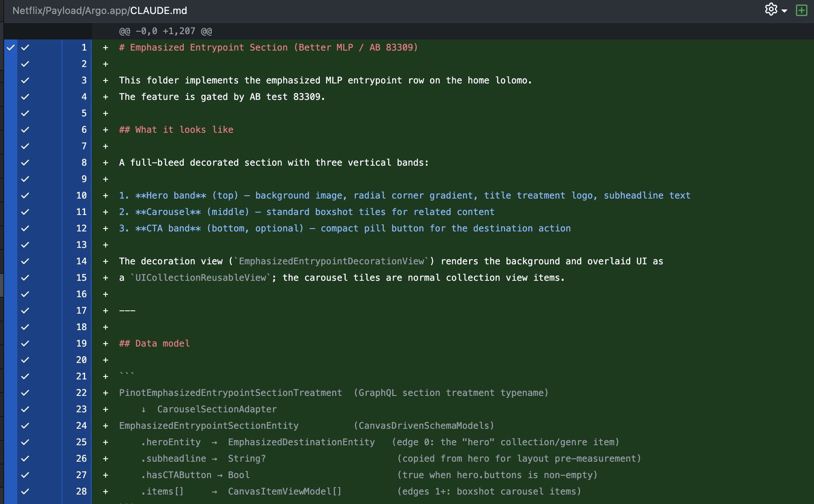This screenshot has width=814, height=504.
Task: Uncheck the staged checkmark for line 3
Action: click(x=25, y=80)
